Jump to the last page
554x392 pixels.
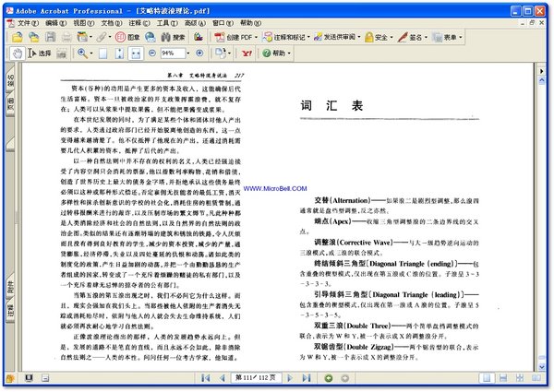click(307, 378)
